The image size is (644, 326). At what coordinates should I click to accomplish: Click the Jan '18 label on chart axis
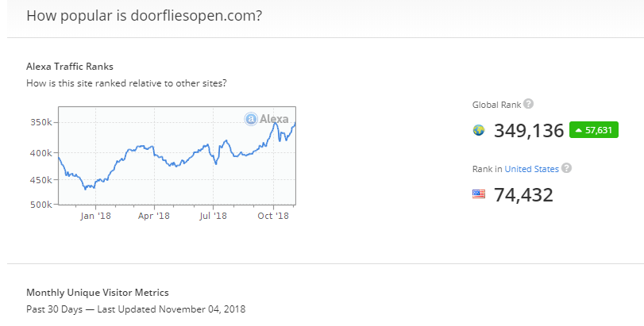pos(95,215)
